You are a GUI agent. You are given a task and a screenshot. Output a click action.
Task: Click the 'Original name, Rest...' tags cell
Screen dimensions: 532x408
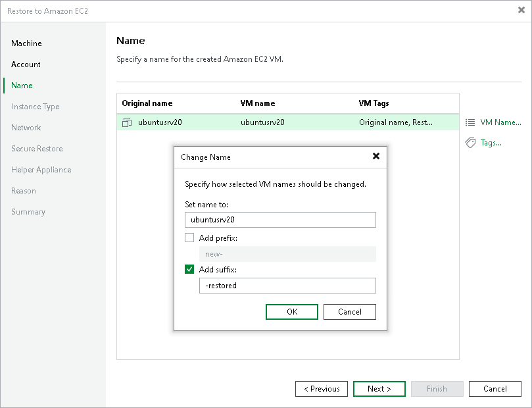point(396,122)
